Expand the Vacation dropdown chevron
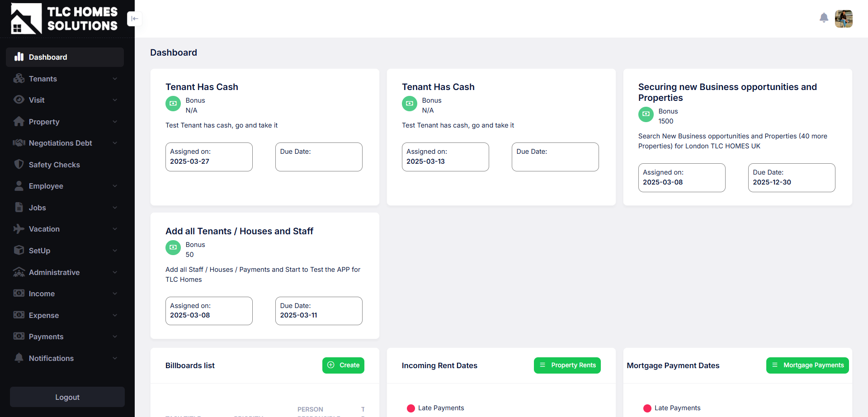This screenshot has height=417, width=868. 115,229
